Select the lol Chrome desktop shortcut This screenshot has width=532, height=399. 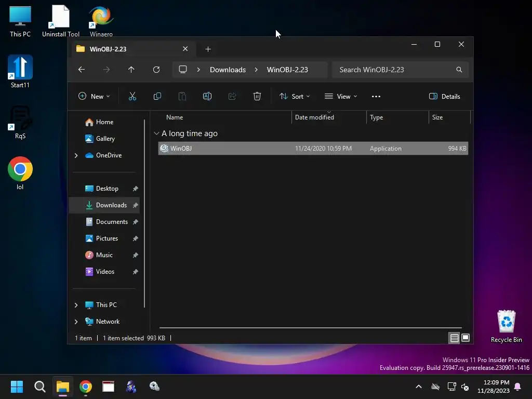click(x=20, y=173)
